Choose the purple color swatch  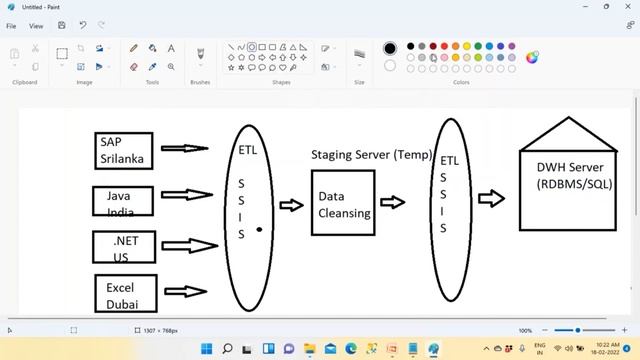click(x=512, y=46)
